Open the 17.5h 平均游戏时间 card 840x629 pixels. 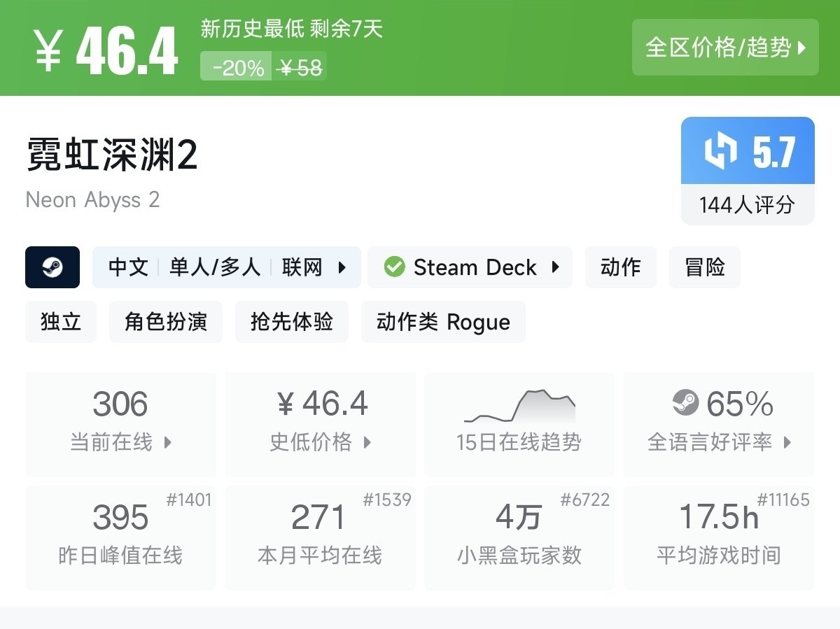tap(719, 537)
